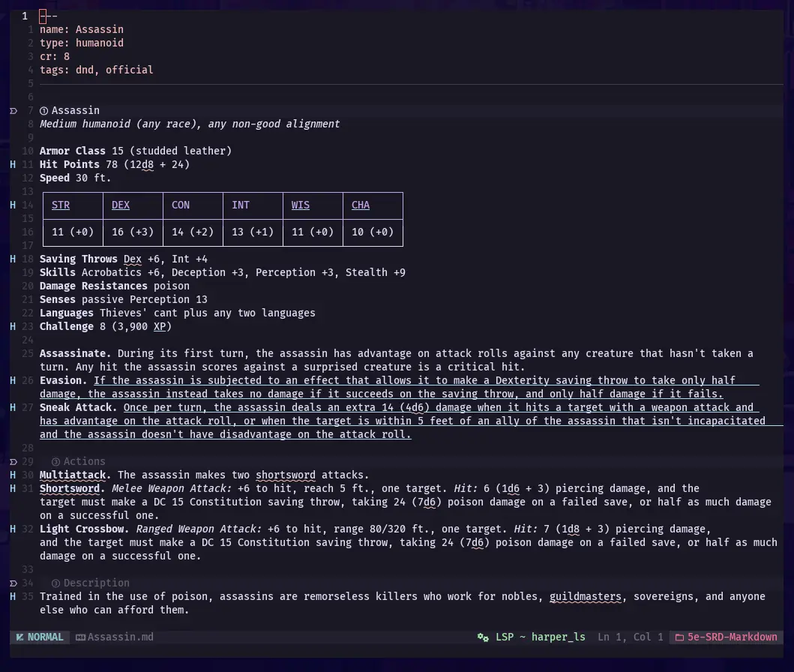Click the harper_ls LSP server label
Viewport: 794px width, 672px height.
coord(559,637)
